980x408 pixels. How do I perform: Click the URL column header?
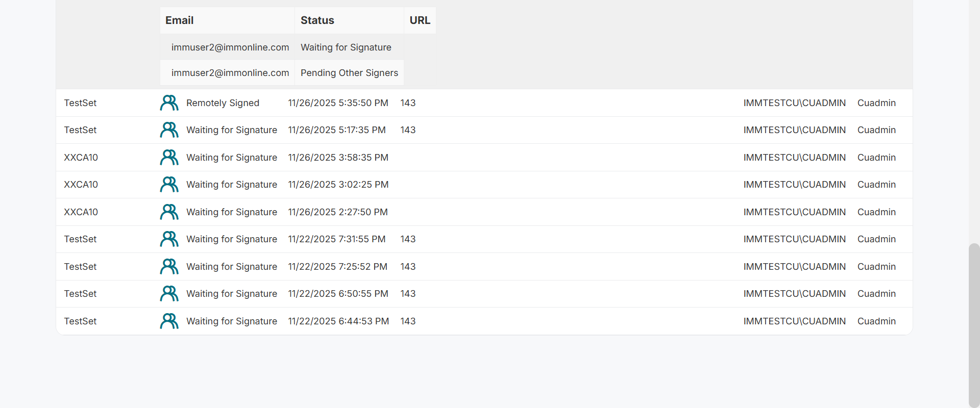tap(420, 20)
